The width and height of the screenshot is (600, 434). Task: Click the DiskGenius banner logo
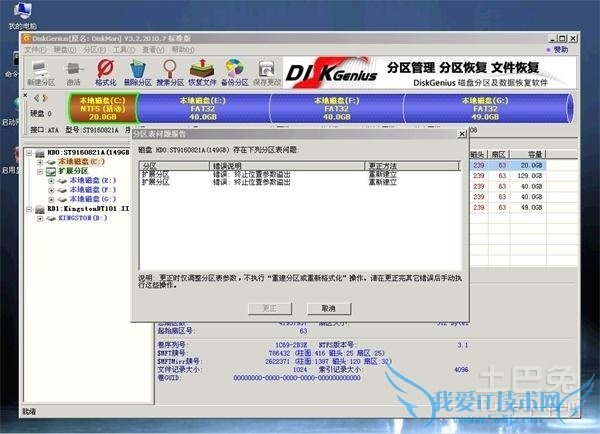pyautogui.click(x=331, y=73)
